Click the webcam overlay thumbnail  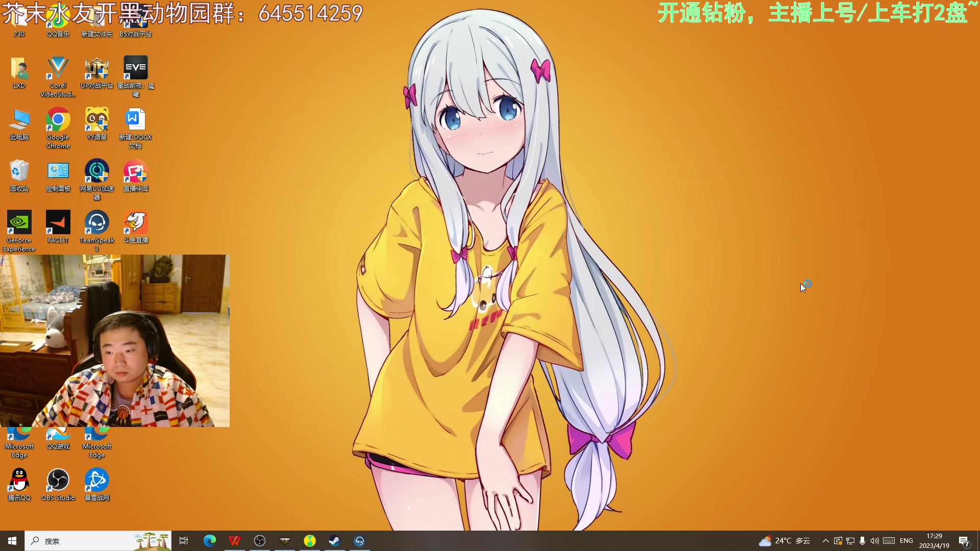(115, 341)
